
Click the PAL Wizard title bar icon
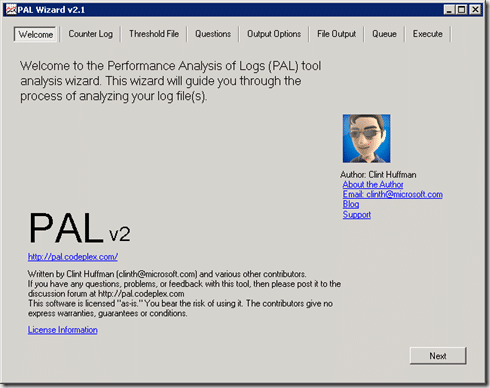11,10
